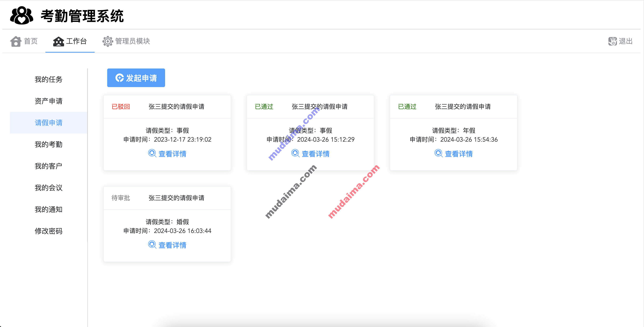Viewport: 644px width, 327px height.
Task: Click magnifier icon on the 年假 card
Action: [438, 153]
